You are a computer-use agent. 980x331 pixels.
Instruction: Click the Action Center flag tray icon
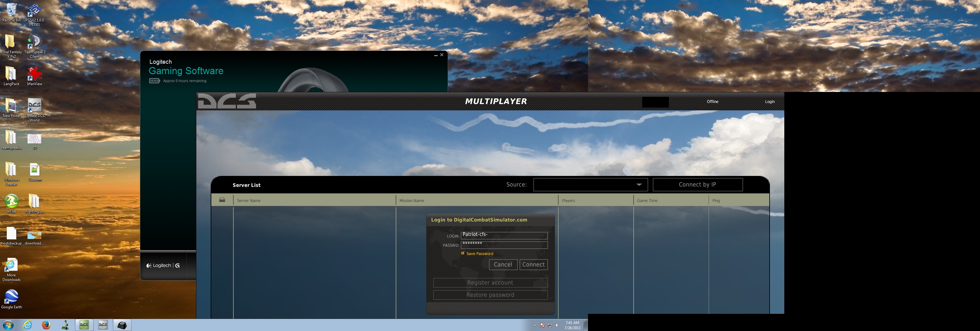[542, 325]
